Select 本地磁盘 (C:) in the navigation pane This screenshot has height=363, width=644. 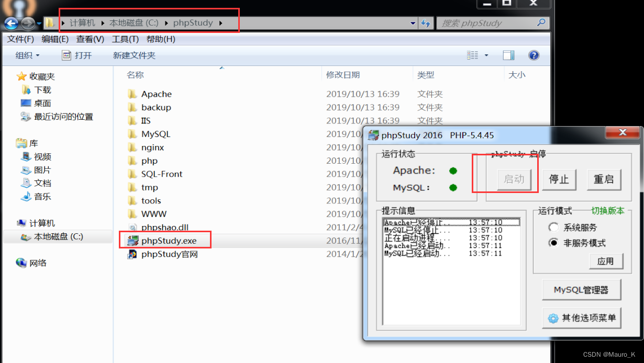58,236
